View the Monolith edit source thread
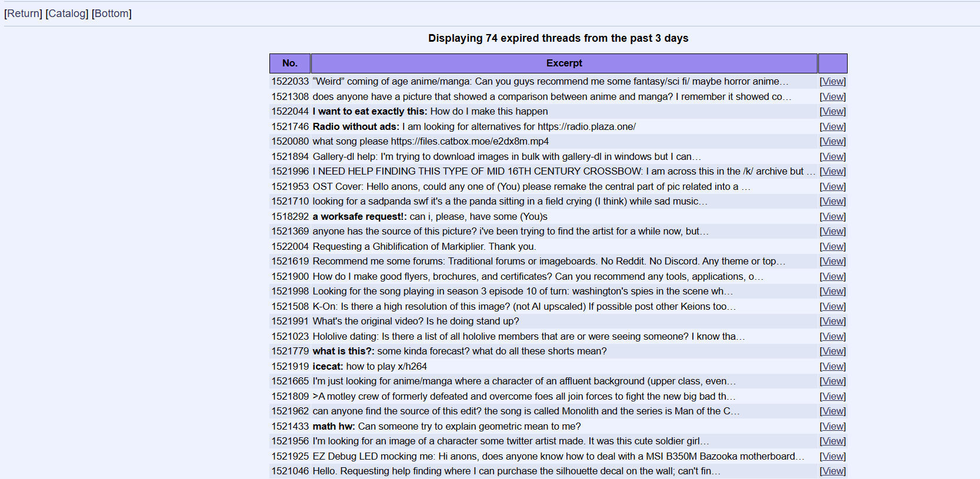 (x=833, y=411)
